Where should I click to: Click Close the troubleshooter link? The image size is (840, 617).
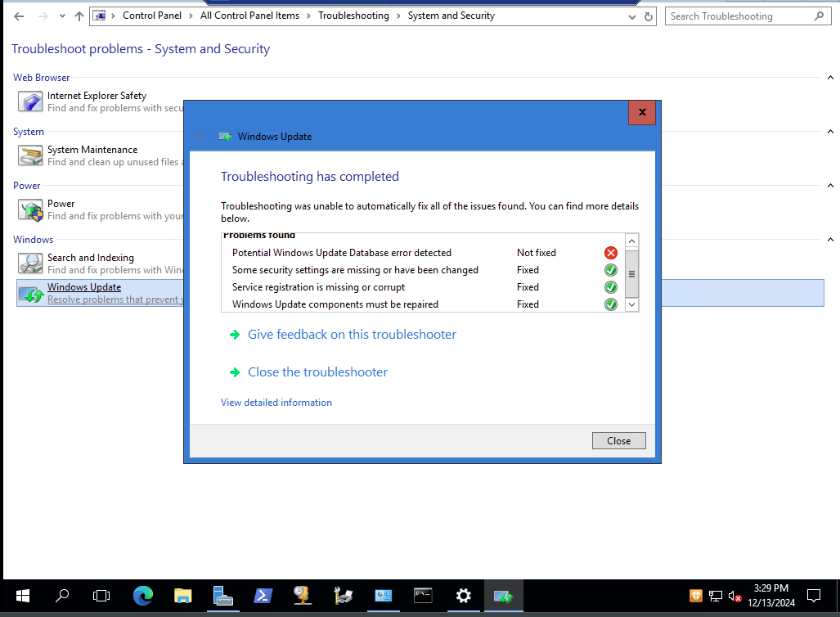[317, 372]
